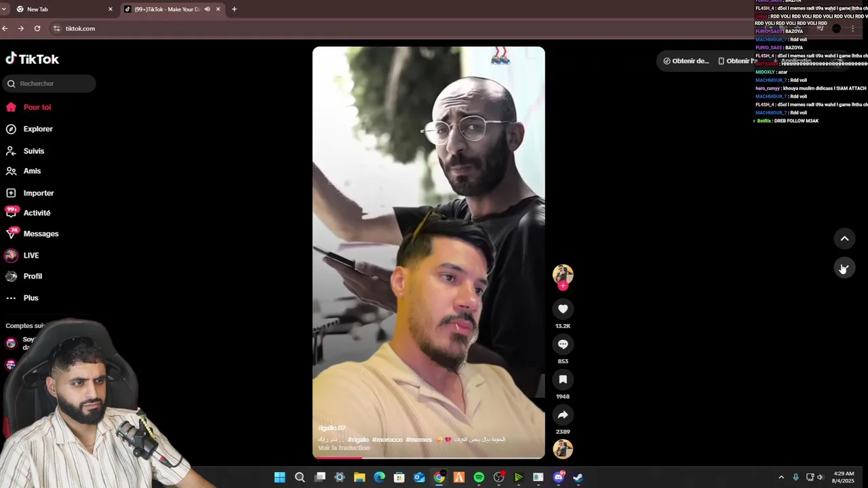Select the TikTok browser tab
Viewport: 868px width, 488px height.
pyautogui.click(x=166, y=9)
